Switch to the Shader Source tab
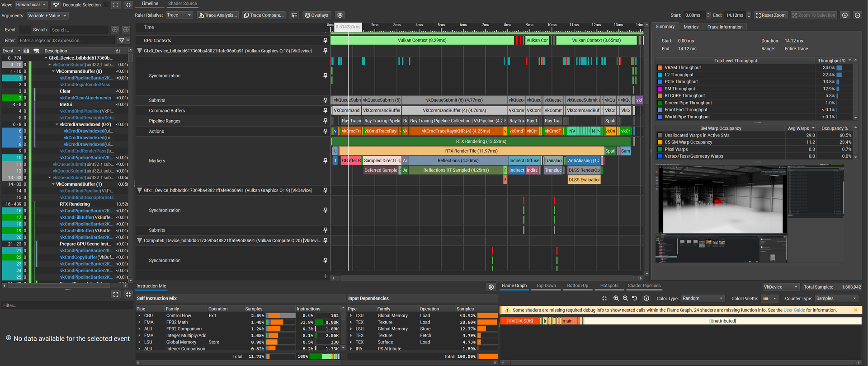 click(x=183, y=4)
